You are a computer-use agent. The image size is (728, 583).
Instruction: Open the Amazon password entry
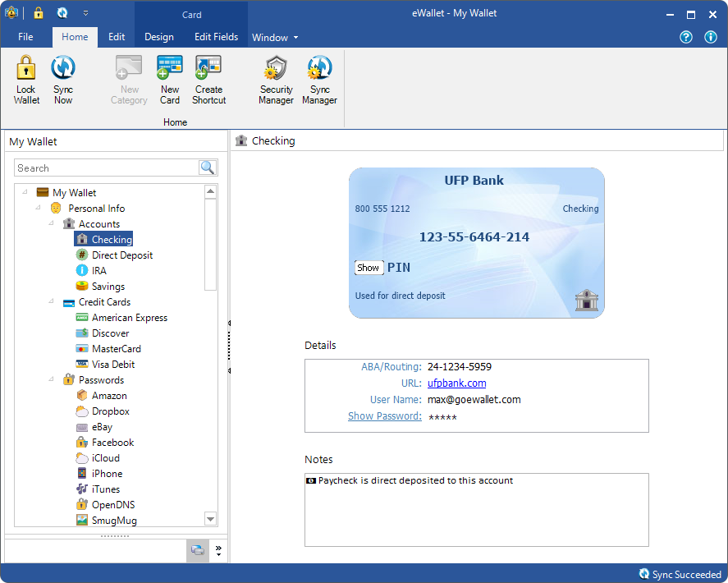101,395
